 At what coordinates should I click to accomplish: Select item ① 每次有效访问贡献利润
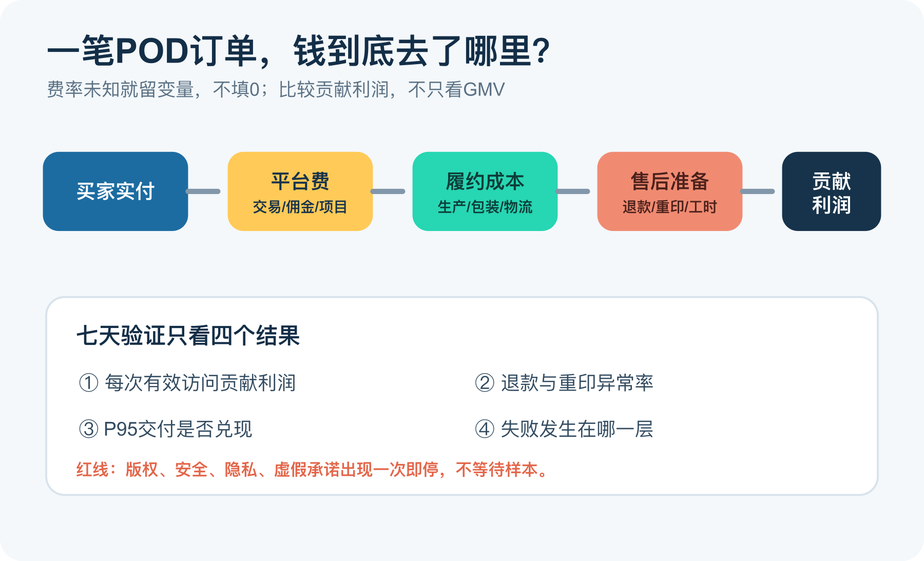[x=187, y=383]
